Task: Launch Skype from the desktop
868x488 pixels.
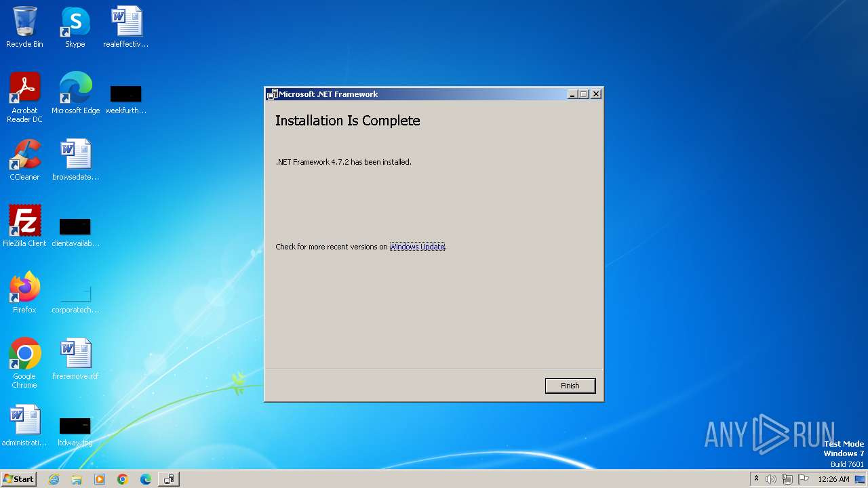Action: 75,27
